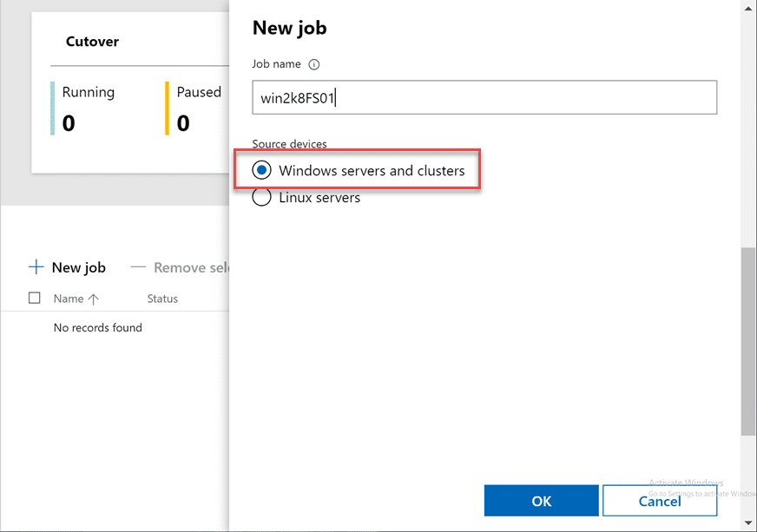Click the plus icon for New job
Image resolution: width=757 pixels, height=532 pixels.
[x=36, y=267]
